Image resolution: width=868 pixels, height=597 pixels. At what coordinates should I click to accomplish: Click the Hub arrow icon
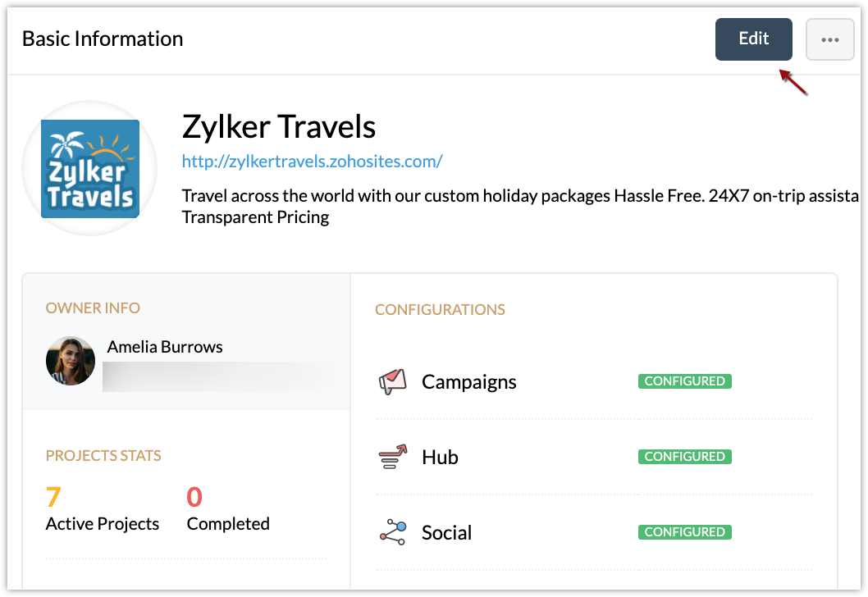tap(393, 457)
